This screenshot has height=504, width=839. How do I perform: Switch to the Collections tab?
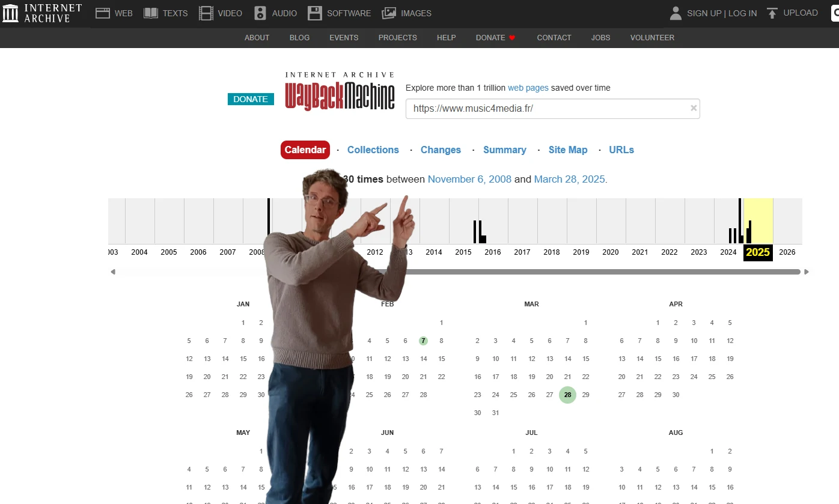[x=373, y=150]
